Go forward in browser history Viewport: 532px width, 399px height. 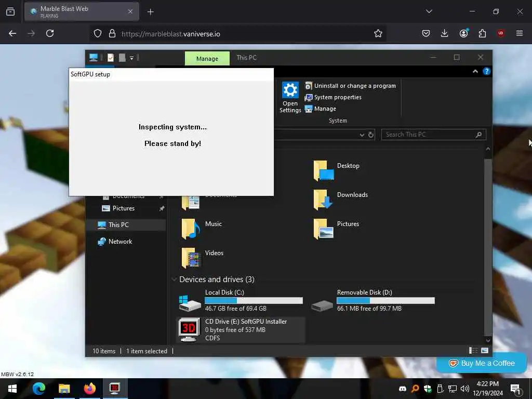[31, 33]
